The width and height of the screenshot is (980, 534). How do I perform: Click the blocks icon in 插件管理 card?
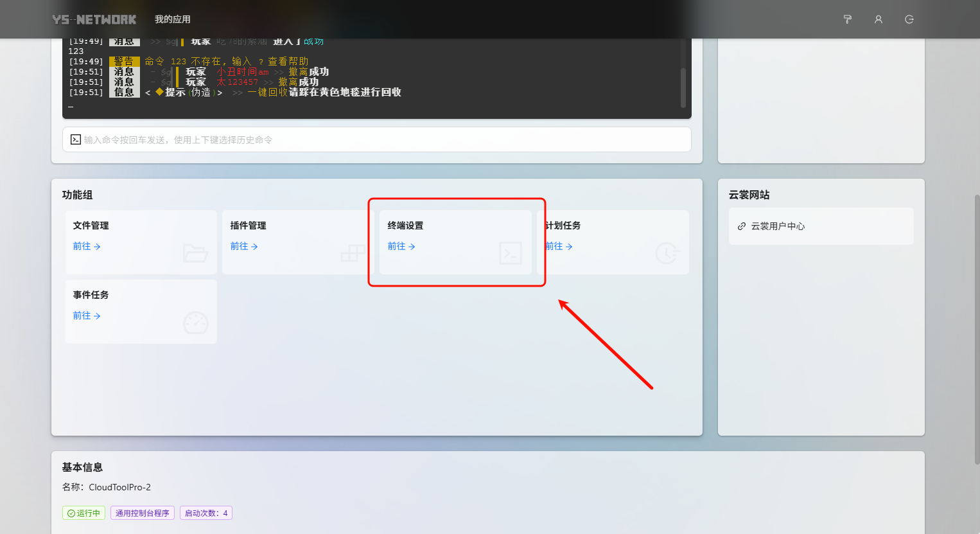coord(353,253)
